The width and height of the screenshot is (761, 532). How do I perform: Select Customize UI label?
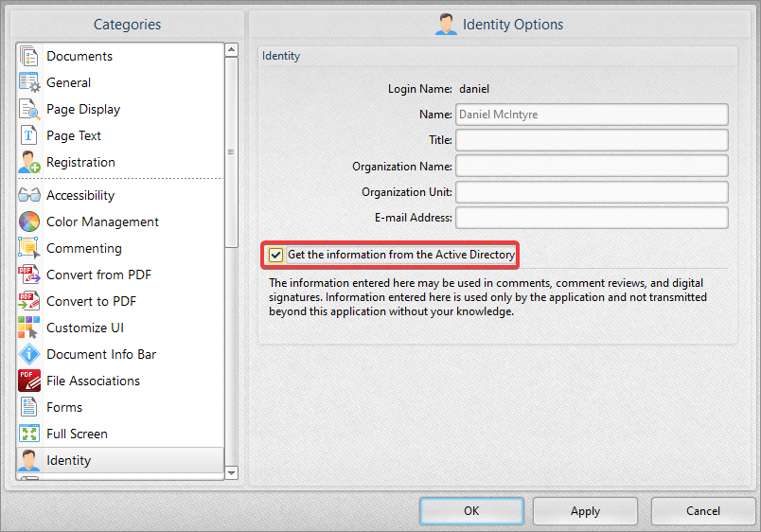point(85,328)
